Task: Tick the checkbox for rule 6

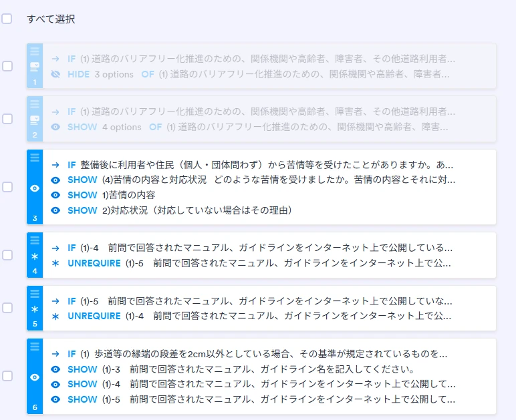Action: pos(7,376)
